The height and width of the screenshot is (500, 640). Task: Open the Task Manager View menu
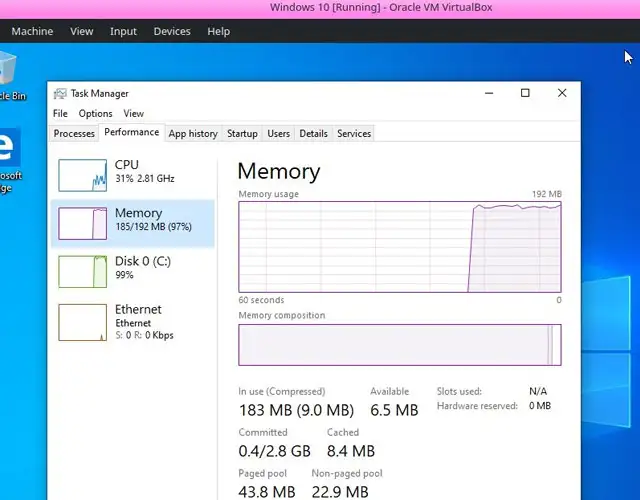[133, 114]
